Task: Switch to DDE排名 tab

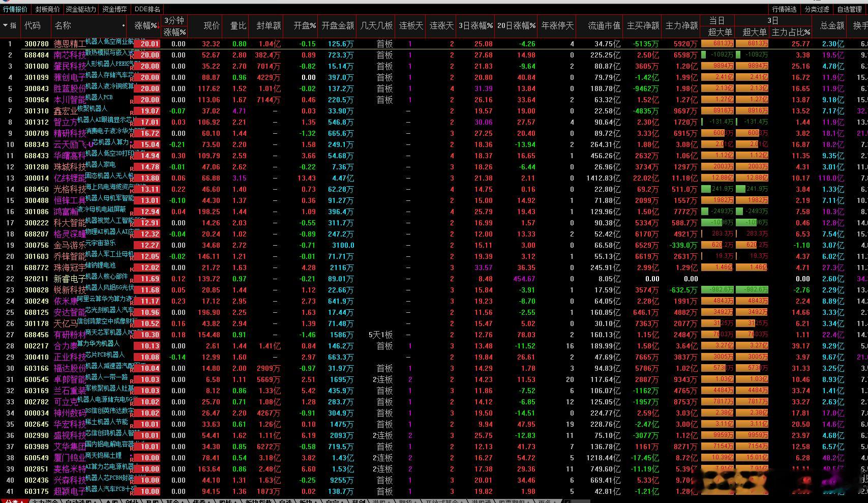Action: (147, 9)
